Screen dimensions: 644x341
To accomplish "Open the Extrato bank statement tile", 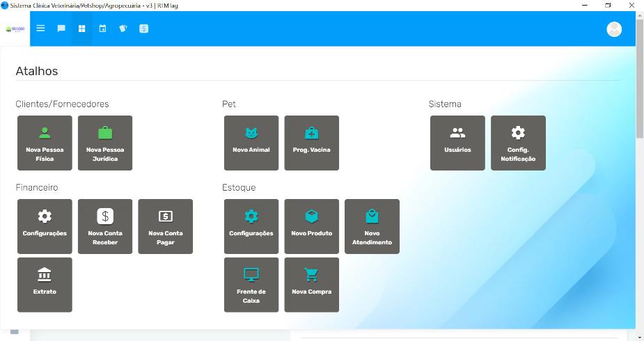I will click(45, 285).
